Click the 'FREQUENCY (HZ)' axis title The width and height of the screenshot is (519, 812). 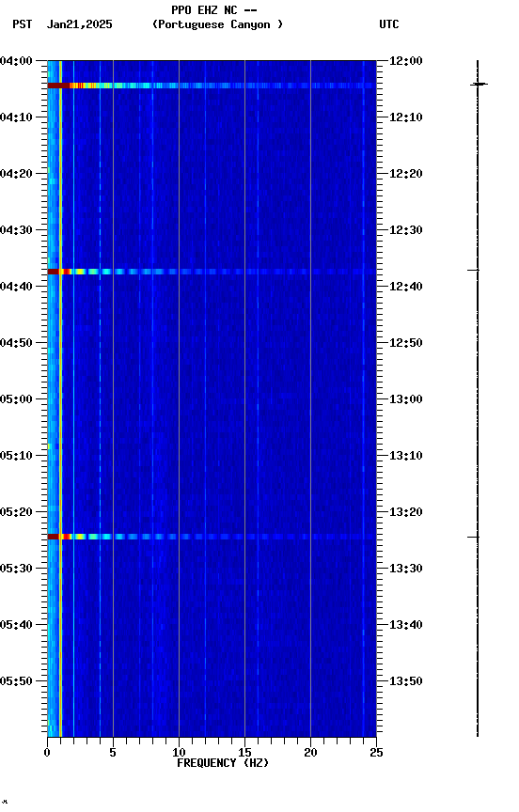(223, 764)
